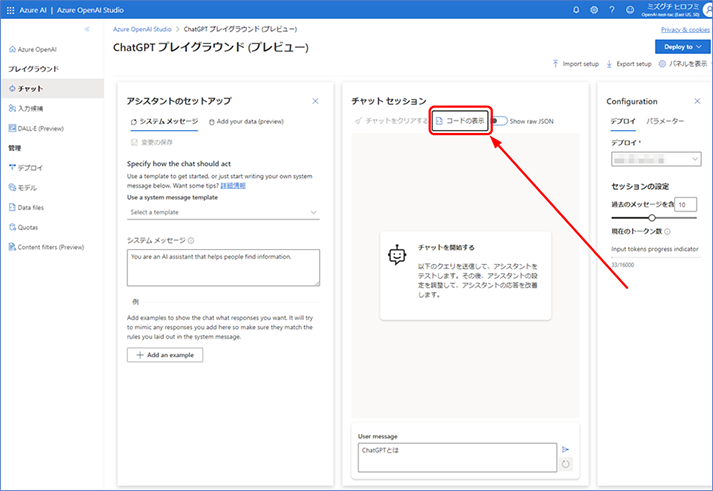
Task: Close the Configuration panel
Action: click(697, 101)
